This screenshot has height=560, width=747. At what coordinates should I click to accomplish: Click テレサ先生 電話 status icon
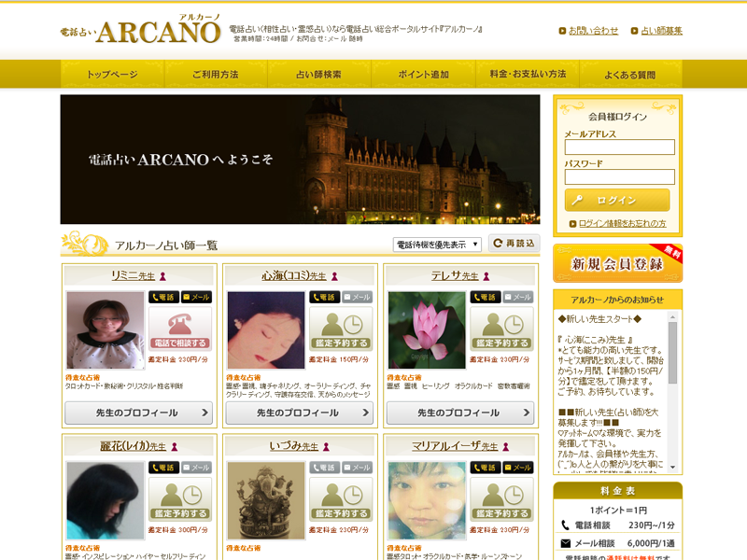click(485, 297)
